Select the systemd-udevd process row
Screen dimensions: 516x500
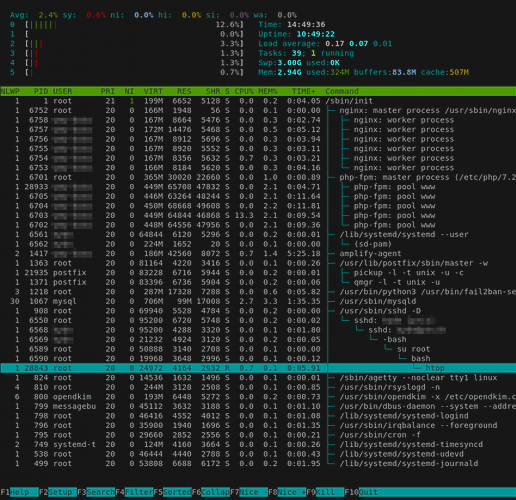[258, 454]
